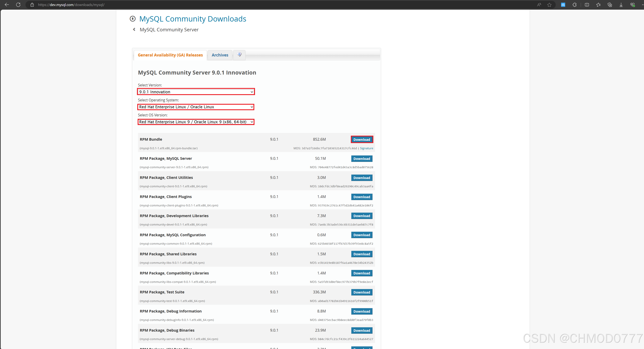Select the info icon tab
Screen dimensions: 644x349
[239, 55]
